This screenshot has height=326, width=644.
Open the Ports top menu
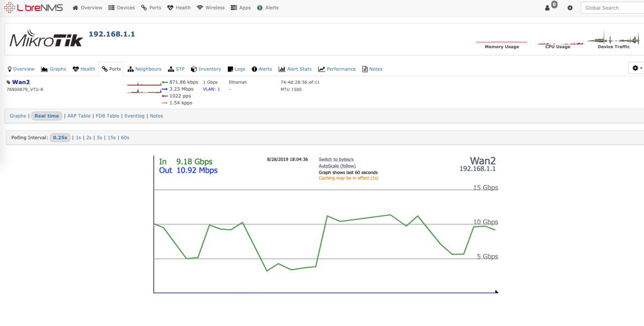tap(151, 8)
